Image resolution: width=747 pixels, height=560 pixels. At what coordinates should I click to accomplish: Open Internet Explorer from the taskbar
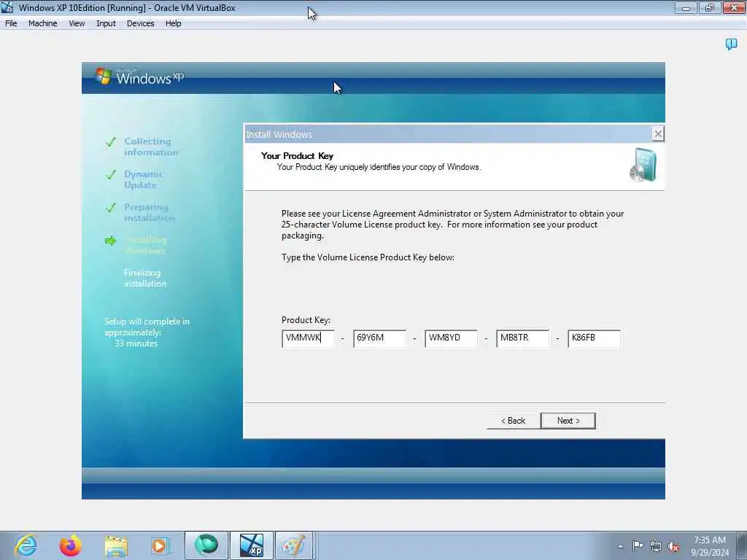(x=26, y=545)
